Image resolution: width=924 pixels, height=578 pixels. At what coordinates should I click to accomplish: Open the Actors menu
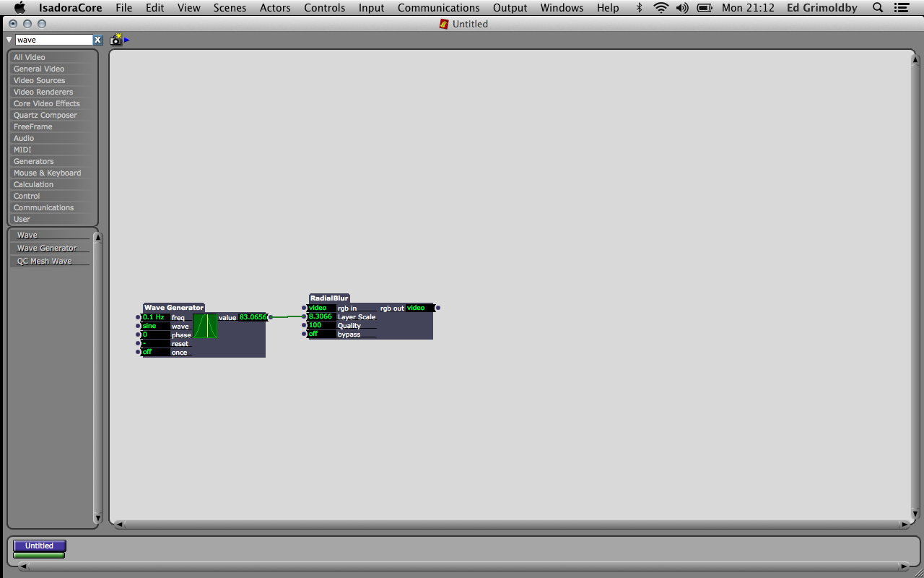275,8
